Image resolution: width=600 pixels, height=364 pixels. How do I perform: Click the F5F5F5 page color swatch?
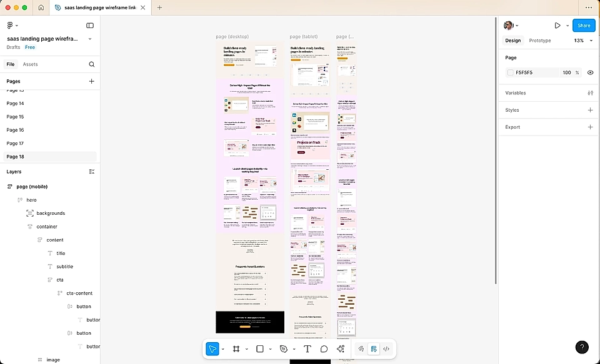(x=510, y=72)
